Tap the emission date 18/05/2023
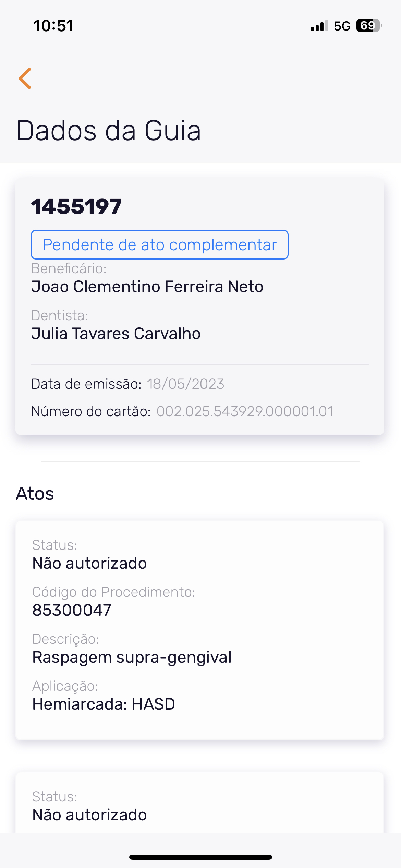 [185, 384]
